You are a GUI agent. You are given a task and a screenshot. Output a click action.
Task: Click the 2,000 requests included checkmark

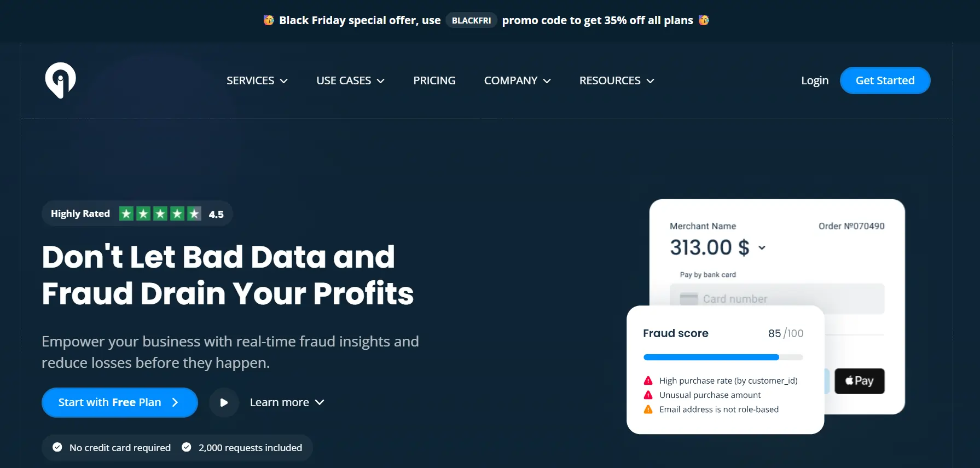pyautogui.click(x=187, y=447)
